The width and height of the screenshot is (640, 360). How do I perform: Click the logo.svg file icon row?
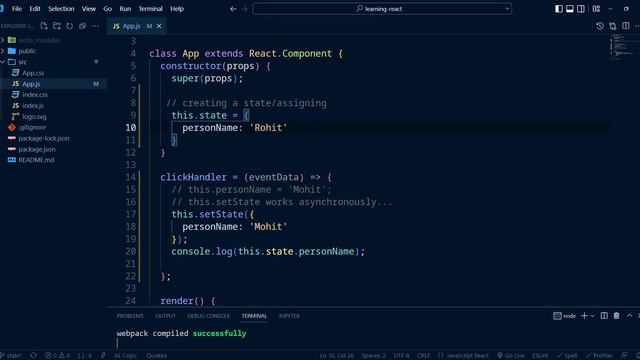[53, 117]
